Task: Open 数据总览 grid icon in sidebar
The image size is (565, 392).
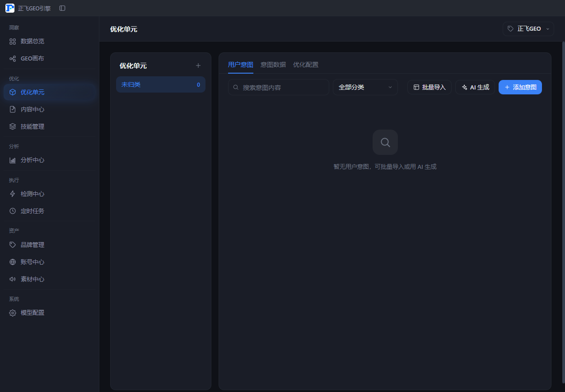Action: click(x=13, y=41)
